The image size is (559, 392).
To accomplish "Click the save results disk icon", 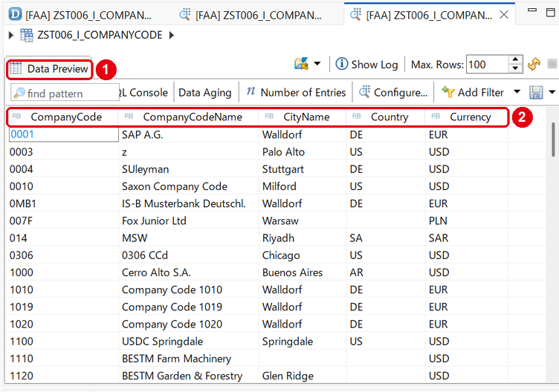I will pyautogui.click(x=536, y=93).
